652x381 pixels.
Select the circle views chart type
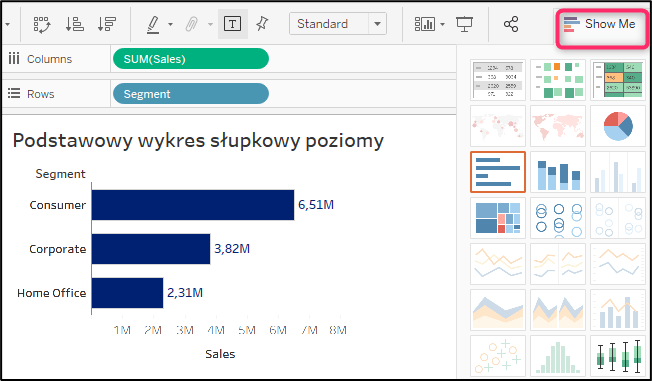click(x=558, y=218)
